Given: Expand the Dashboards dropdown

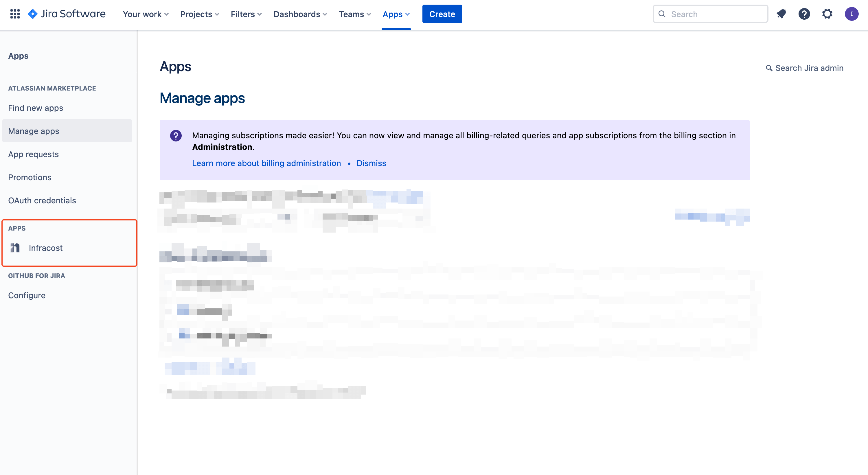Looking at the screenshot, I should [x=300, y=14].
